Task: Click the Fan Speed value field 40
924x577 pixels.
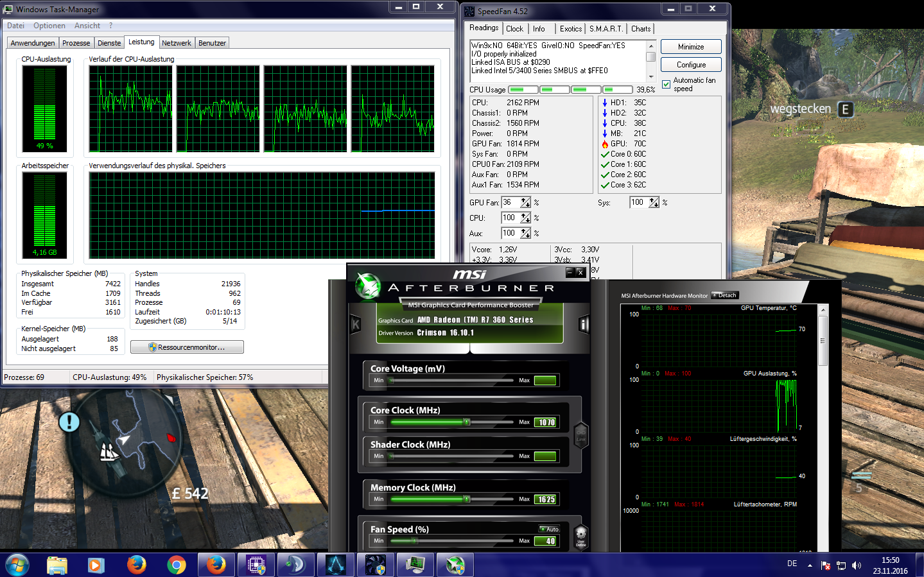Action: (546, 541)
